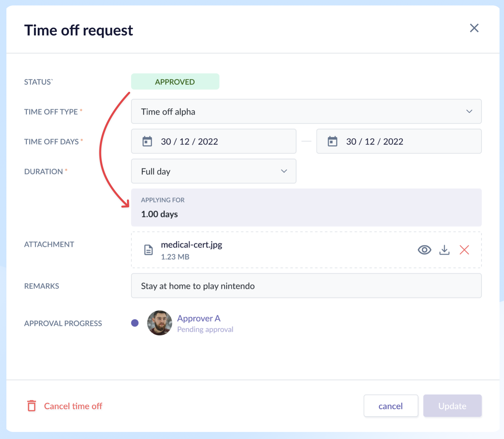Click the Cancel time off link
The width and height of the screenshot is (504, 439).
tap(73, 406)
